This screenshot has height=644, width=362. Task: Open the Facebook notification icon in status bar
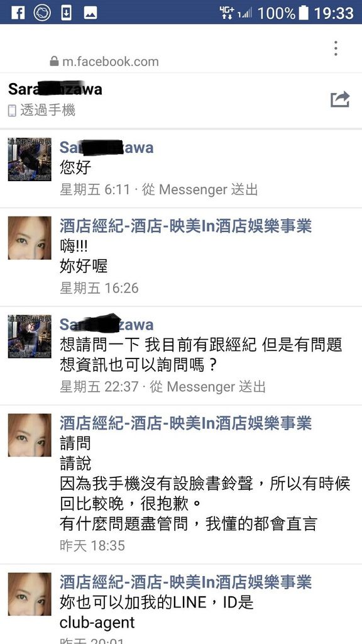point(18,13)
